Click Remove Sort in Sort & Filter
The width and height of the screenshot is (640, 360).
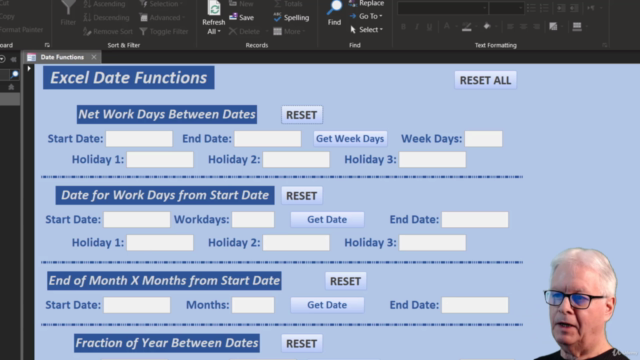[108, 31]
